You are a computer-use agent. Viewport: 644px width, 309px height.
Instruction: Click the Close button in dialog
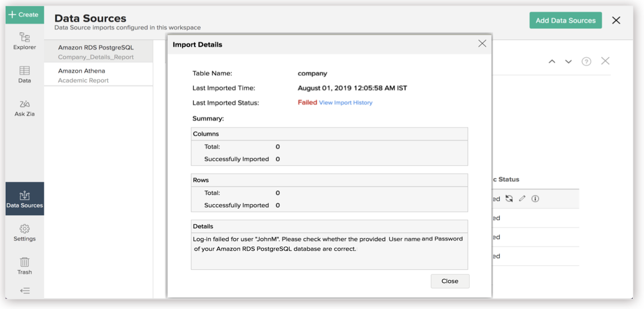point(450,281)
